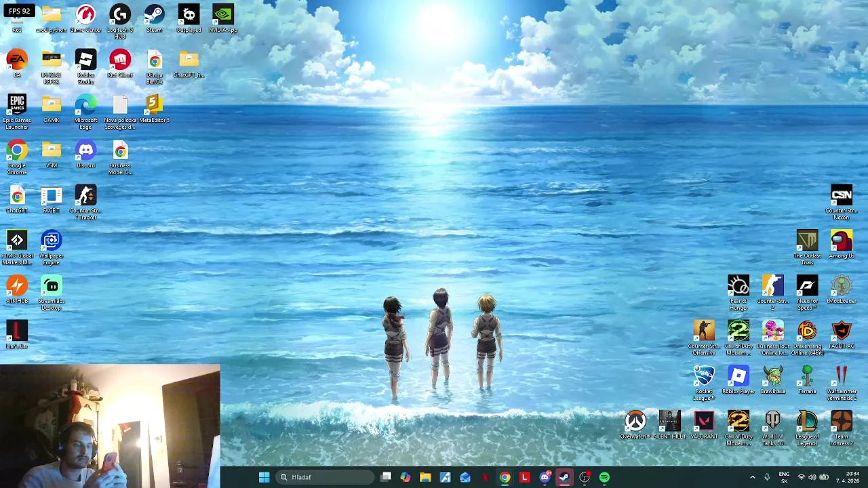Select the Counter-Strike Offensive icon
Image resolution: width=868 pixels, height=488 pixels.
tap(704, 338)
